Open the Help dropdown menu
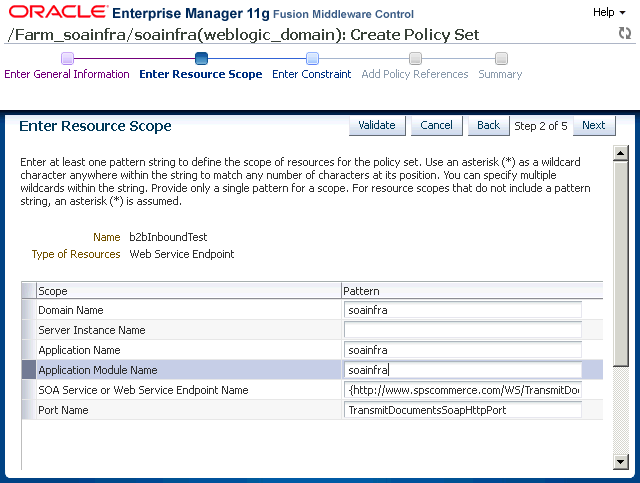 click(609, 12)
